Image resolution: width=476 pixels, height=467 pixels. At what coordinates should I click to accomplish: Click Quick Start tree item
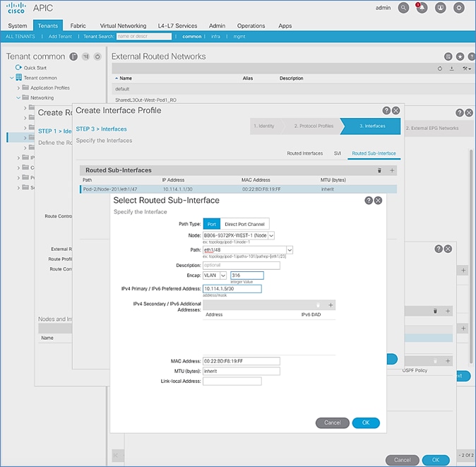click(x=35, y=68)
